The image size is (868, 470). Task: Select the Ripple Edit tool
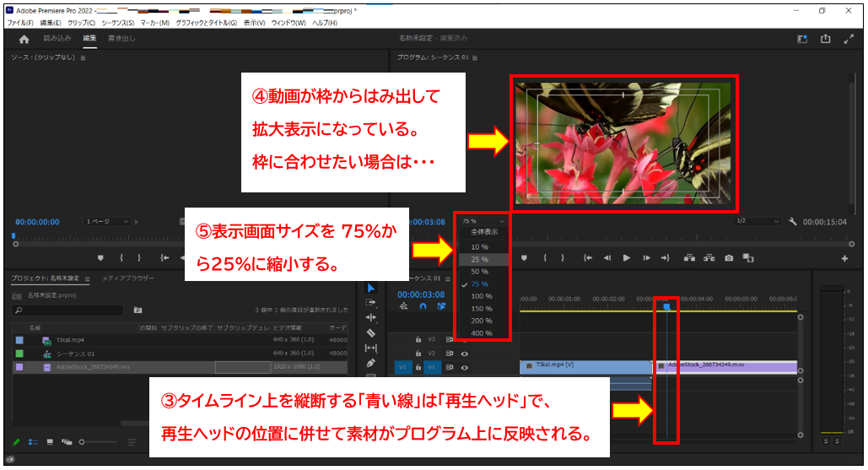pyautogui.click(x=371, y=317)
